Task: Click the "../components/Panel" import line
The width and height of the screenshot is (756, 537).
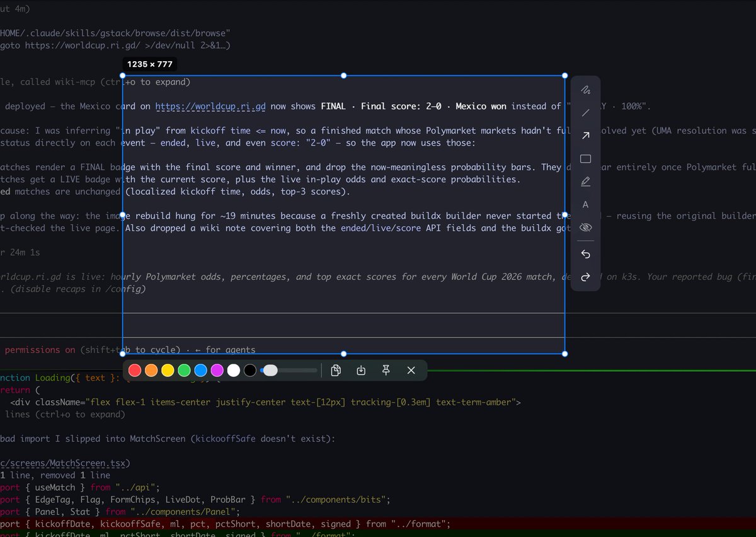Action: pos(120,512)
